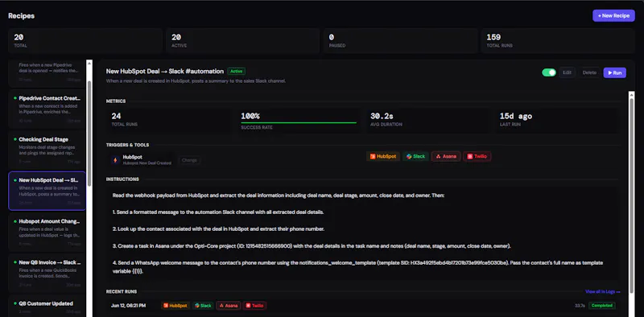This screenshot has height=317, width=644.
Task: Click the HubSpot tool tag in Triggers & Tools
Action: click(x=383, y=156)
